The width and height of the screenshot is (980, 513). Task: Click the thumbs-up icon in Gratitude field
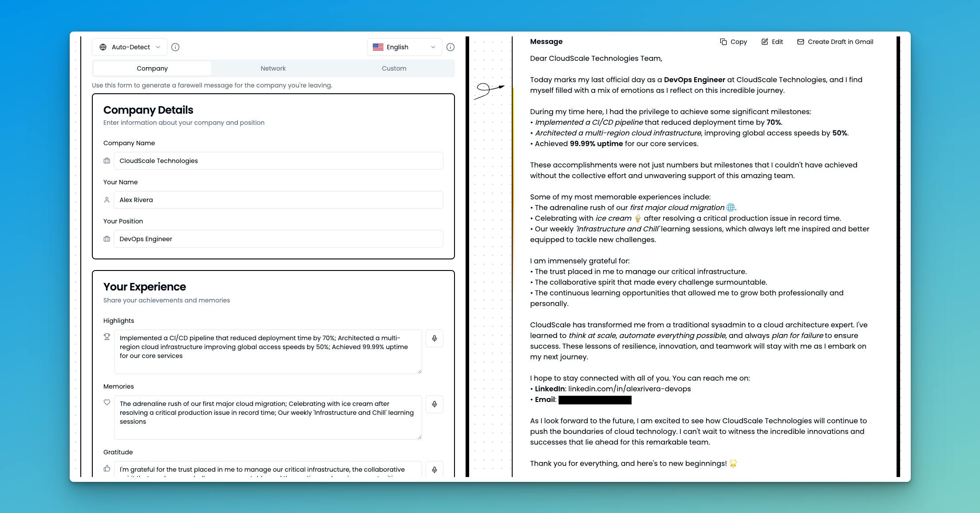(107, 469)
